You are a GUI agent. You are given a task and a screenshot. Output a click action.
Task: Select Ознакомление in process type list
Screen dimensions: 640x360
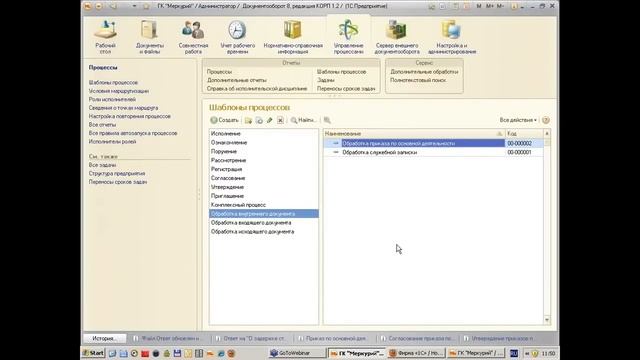(264, 142)
